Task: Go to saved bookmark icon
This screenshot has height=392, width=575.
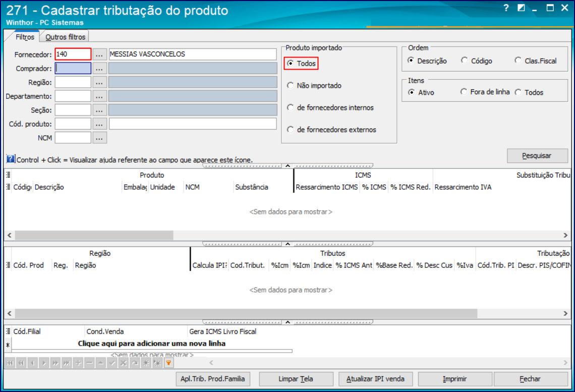Action: (x=158, y=363)
